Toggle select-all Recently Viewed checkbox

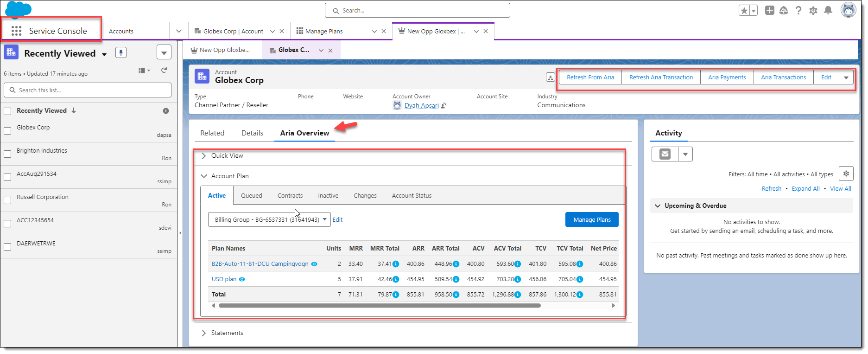[7, 111]
